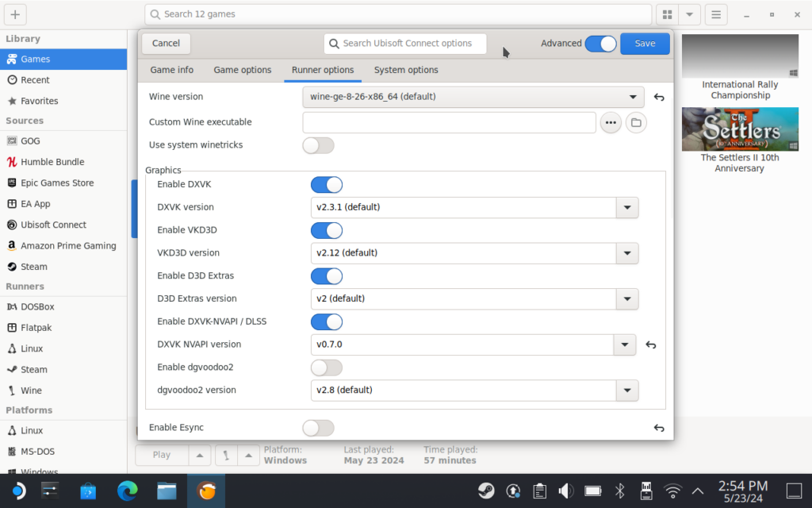Expand D3D Extras version dropdown

pos(627,298)
